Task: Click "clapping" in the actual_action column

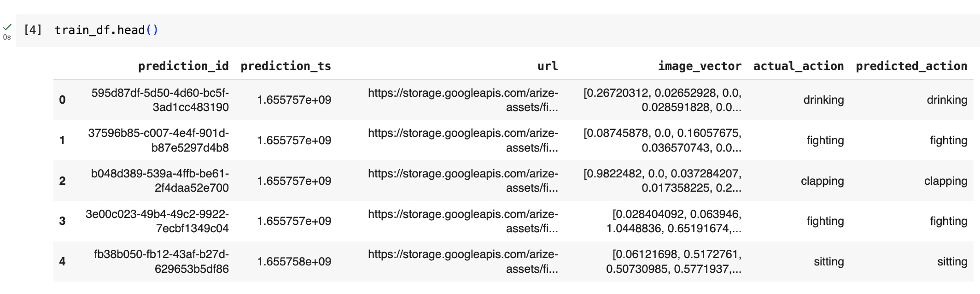Action: (x=822, y=181)
